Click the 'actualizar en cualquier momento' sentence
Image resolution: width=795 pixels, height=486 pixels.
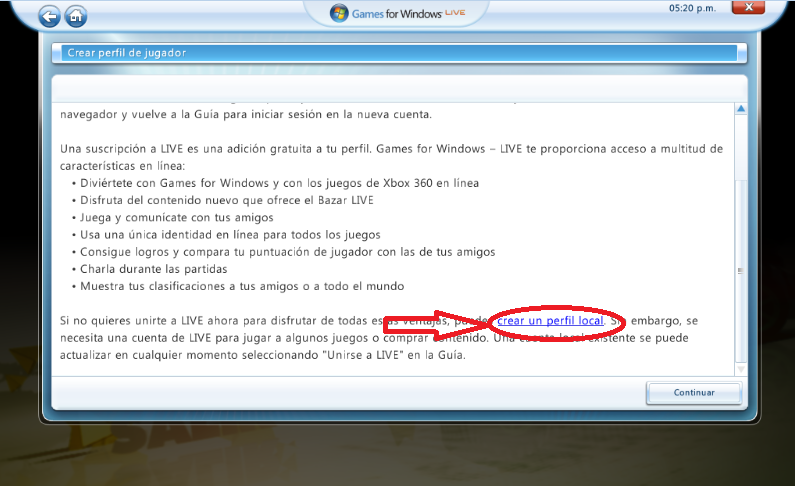tap(263, 355)
